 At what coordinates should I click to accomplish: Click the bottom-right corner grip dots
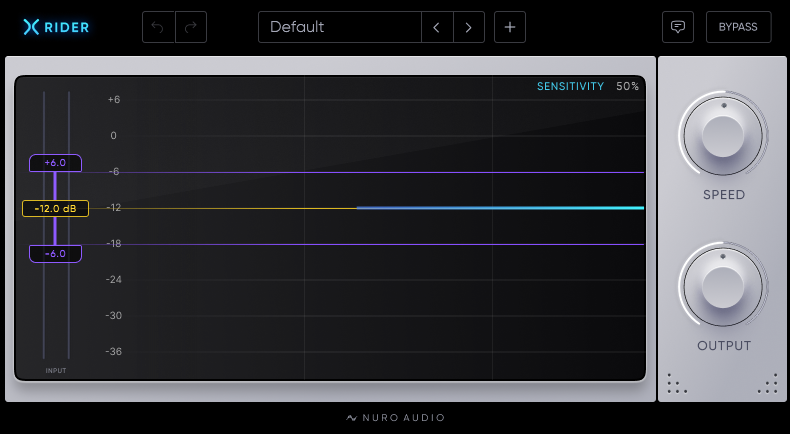(x=768, y=384)
